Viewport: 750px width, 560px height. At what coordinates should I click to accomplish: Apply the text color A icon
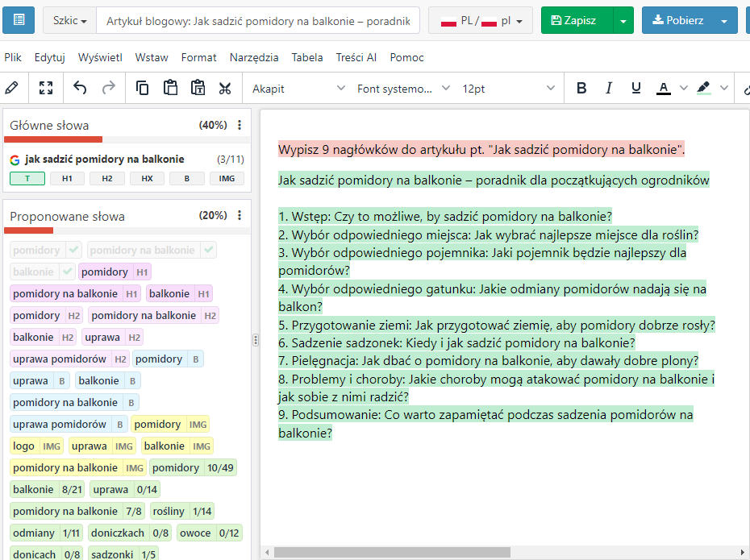pyautogui.click(x=663, y=88)
